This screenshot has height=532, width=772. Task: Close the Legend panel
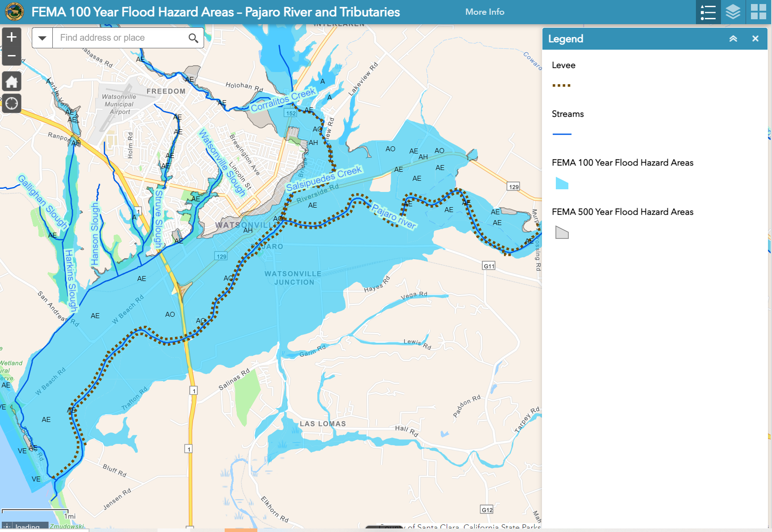coord(755,38)
